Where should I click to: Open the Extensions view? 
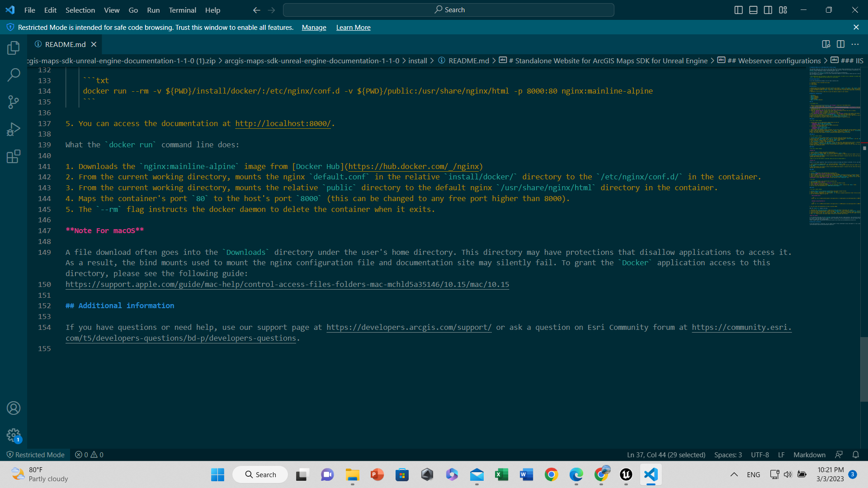click(14, 157)
